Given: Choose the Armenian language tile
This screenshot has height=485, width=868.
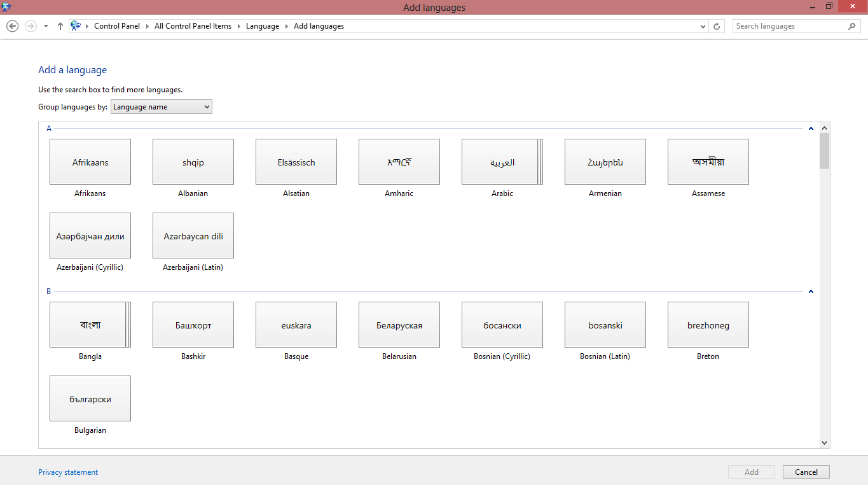Looking at the screenshot, I should pyautogui.click(x=605, y=162).
